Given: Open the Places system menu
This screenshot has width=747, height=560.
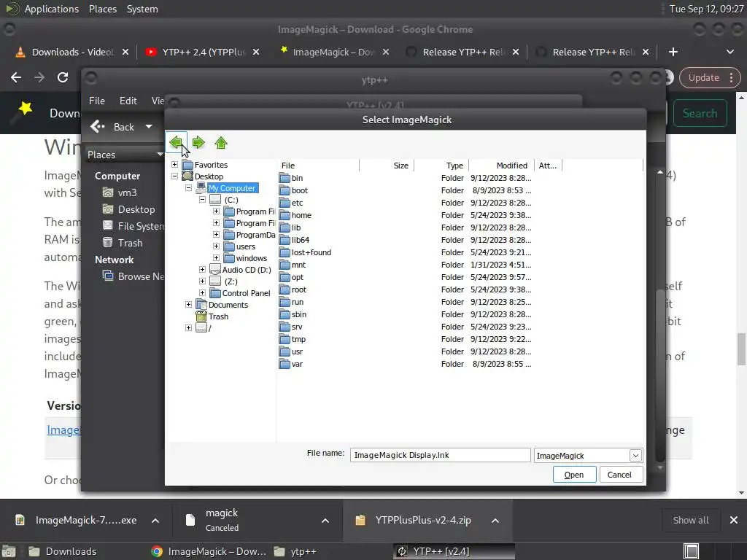Looking at the screenshot, I should click(x=102, y=9).
